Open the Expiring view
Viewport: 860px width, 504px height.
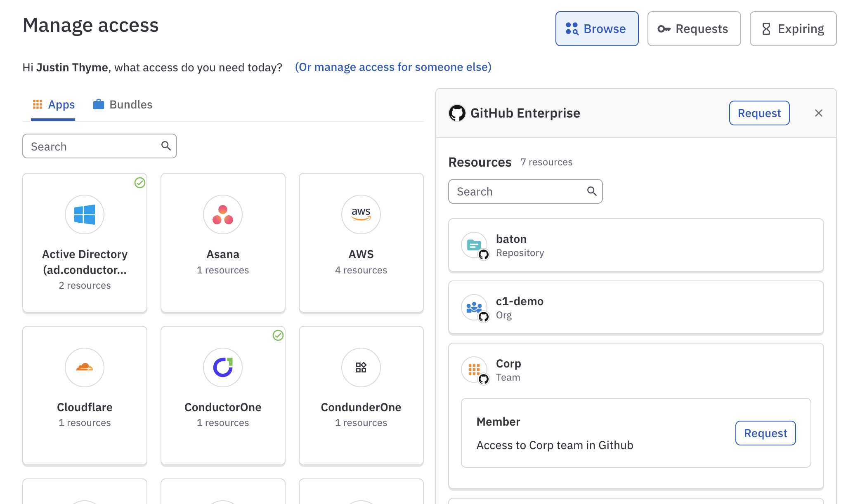(793, 28)
